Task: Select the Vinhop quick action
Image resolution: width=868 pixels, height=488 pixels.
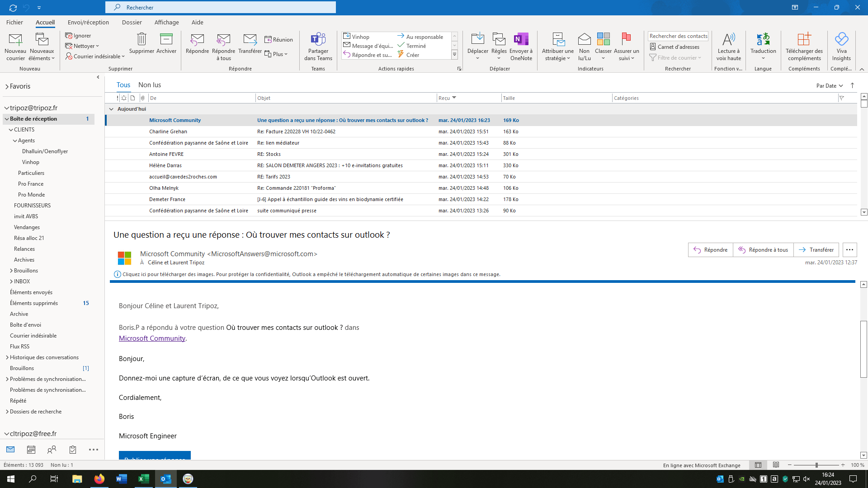Action: (361, 37)
